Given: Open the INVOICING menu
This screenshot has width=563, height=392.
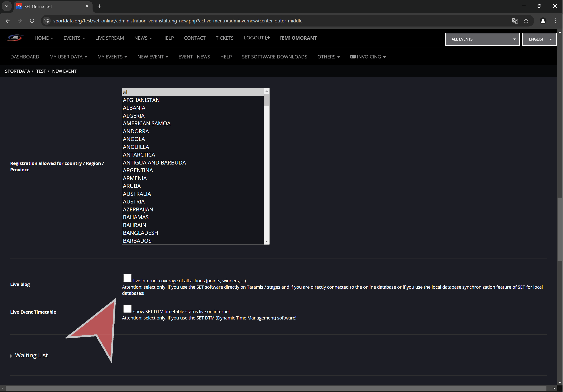Looking at the screenshot, I should pyautogui.click(x=368, y=57).
